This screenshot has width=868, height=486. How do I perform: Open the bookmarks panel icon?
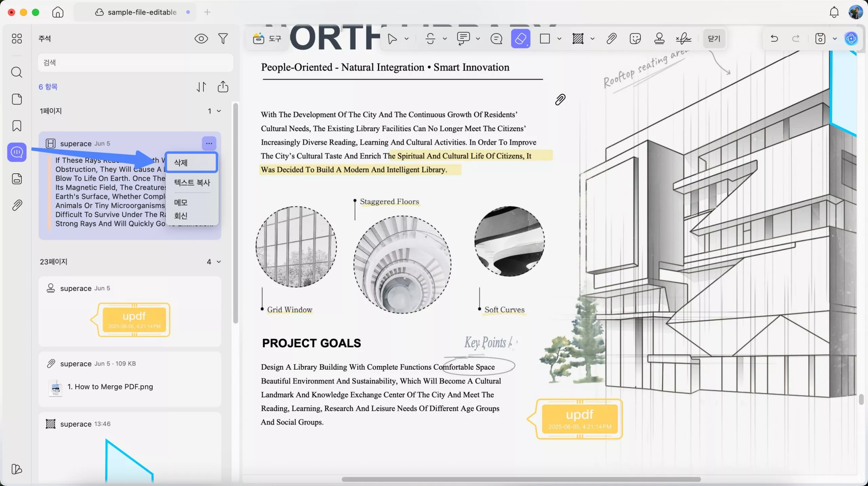[x=17, y=126]
